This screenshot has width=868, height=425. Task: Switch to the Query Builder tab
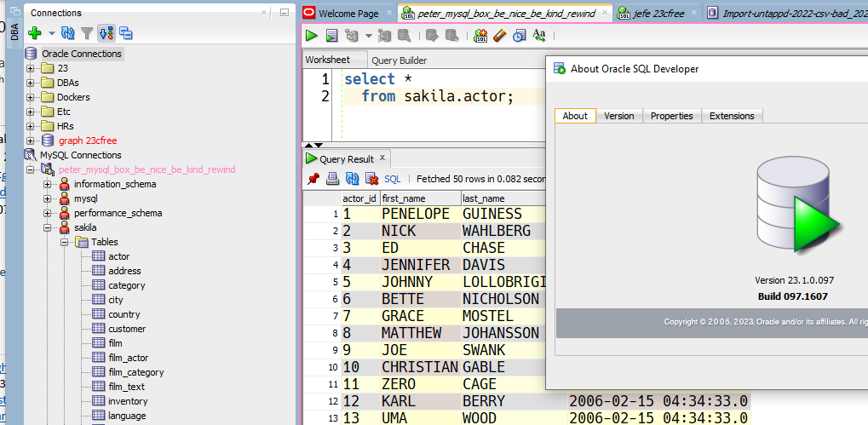[x=399, y=60]
